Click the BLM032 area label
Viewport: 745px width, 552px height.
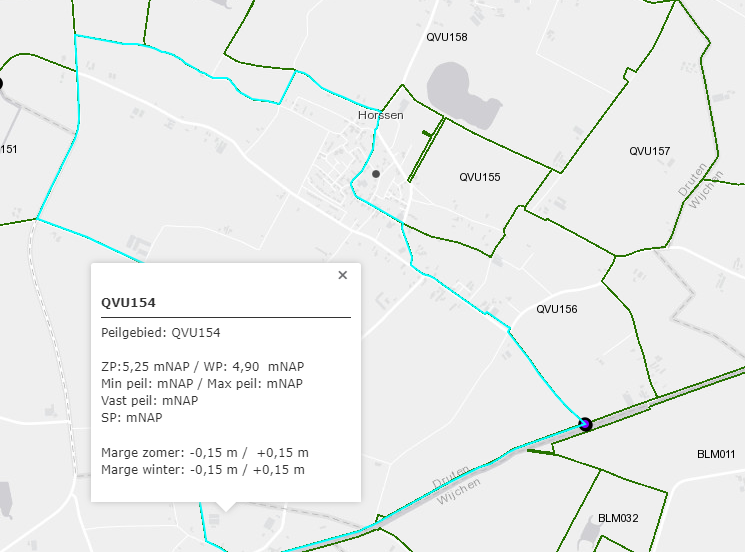pos(618,518)
